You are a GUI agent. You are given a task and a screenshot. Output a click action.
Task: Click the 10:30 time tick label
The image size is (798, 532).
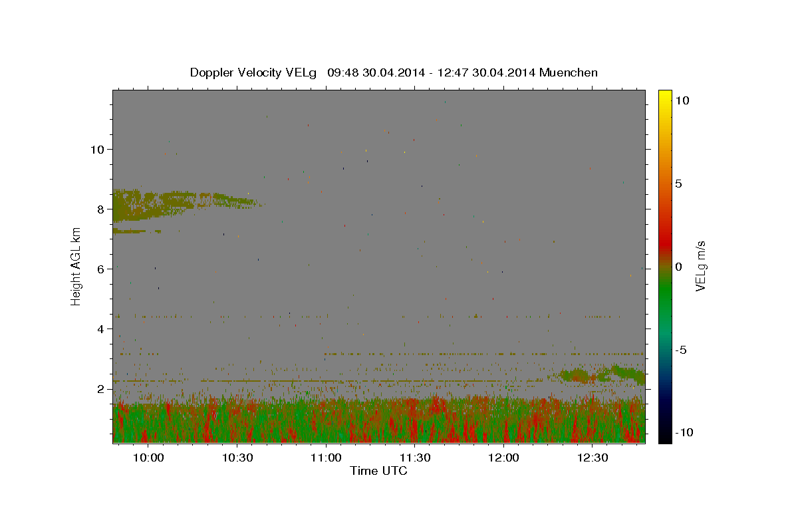coord(237,458)
